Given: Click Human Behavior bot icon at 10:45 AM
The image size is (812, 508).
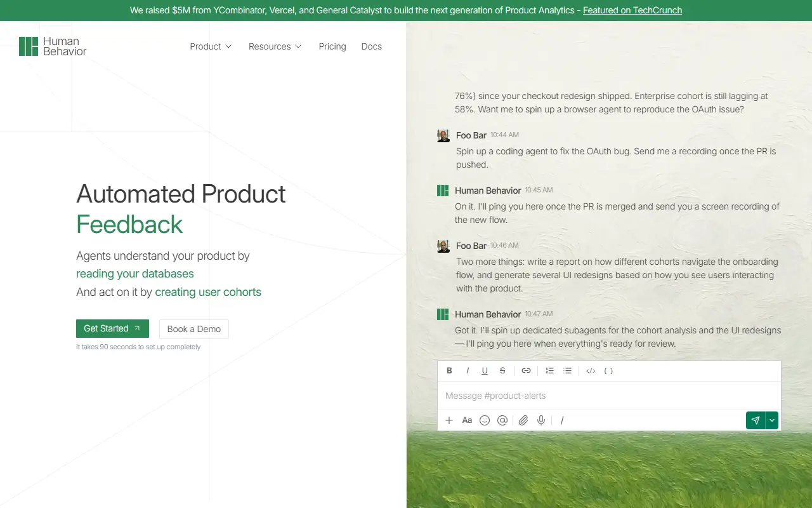Looking at the screenshot, I should point(443,190).
